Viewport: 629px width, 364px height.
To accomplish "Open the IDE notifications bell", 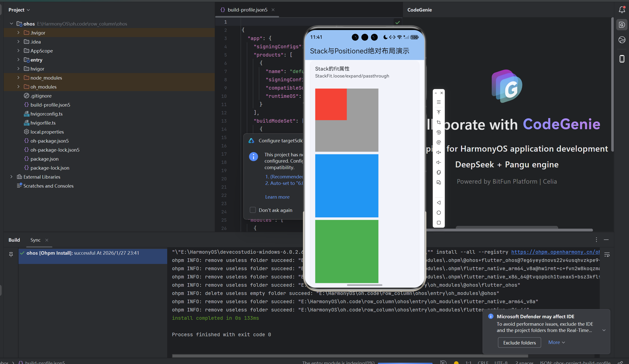I will click(x=622, y=10).
